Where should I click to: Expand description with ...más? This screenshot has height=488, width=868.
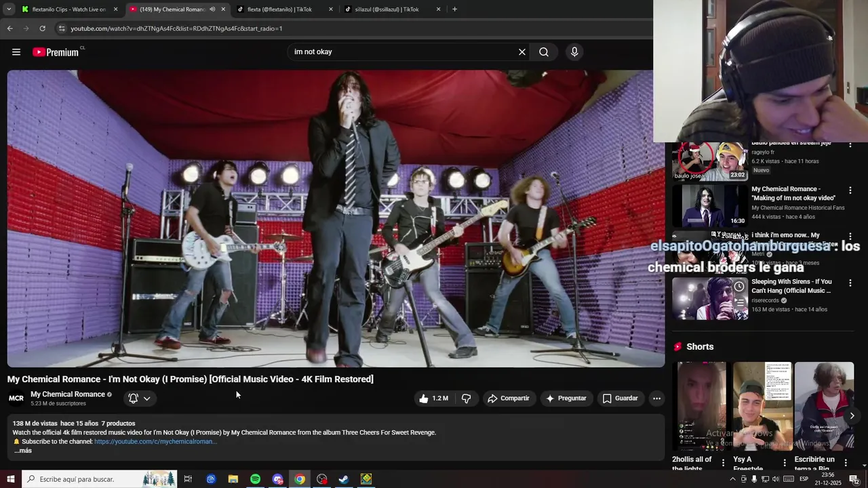click(x=23, y=451)
